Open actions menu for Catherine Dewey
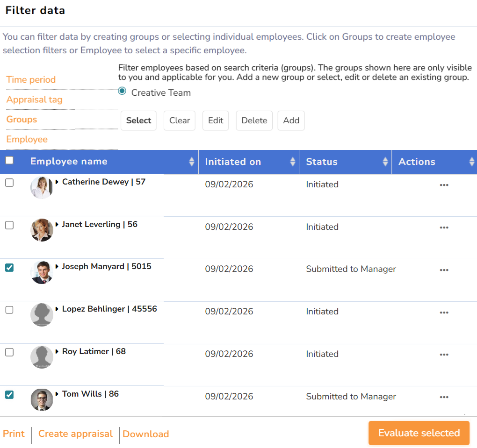 coord(444,185)
